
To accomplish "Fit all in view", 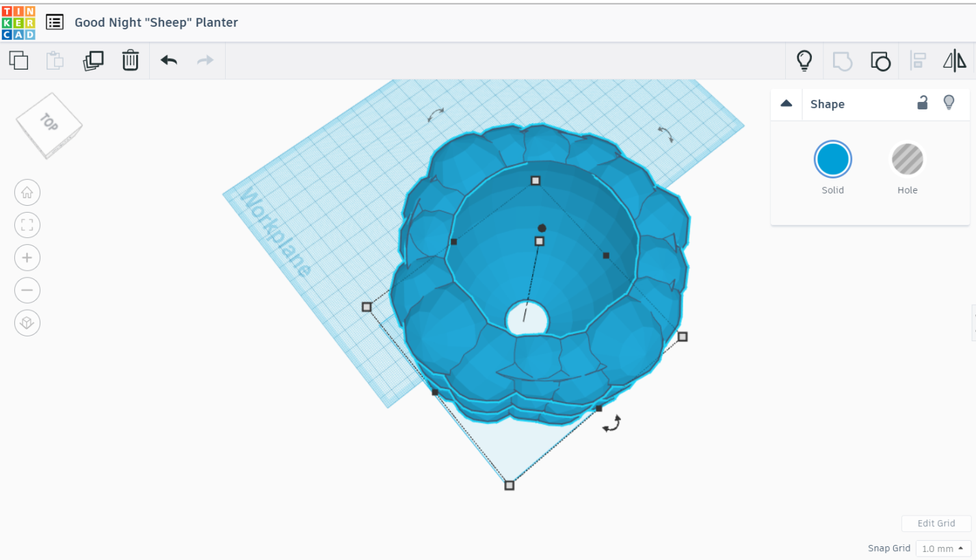I will pos(27,225).
